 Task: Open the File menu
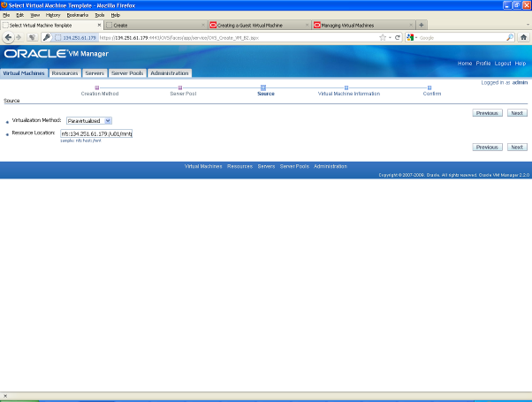(6, 15)
